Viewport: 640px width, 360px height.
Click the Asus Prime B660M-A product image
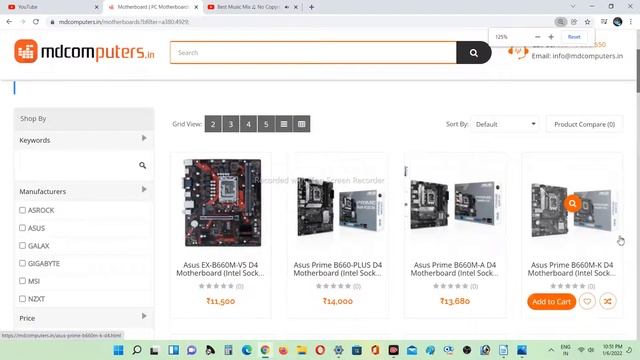(455, 205)
